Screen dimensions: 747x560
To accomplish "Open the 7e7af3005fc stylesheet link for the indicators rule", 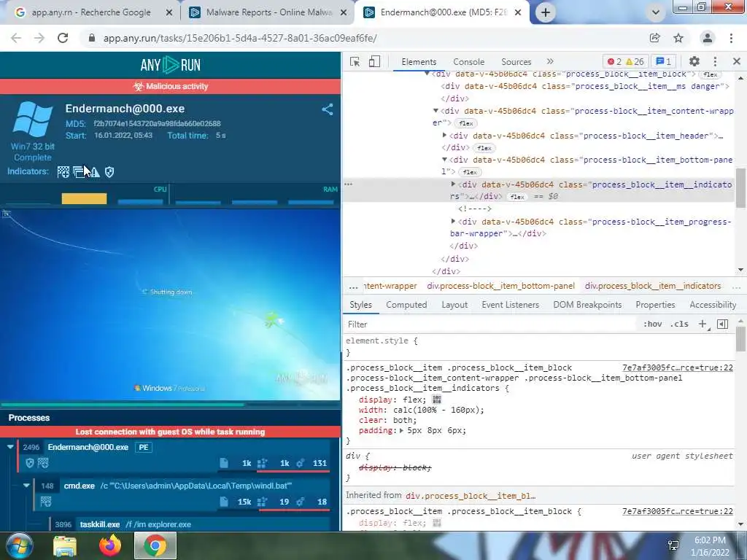I will 678,367.
